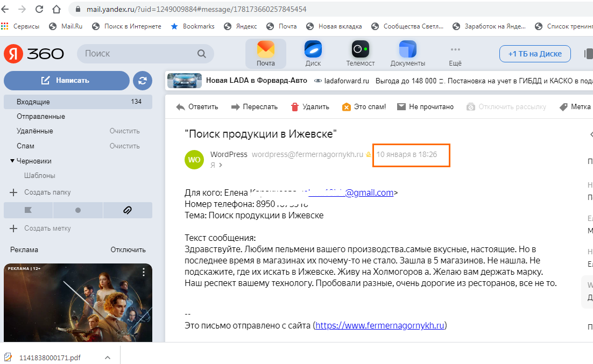This screenshot has height=364, width=593.
Task: Collapse the Черновики folder tree
Action: click(12, 161)
